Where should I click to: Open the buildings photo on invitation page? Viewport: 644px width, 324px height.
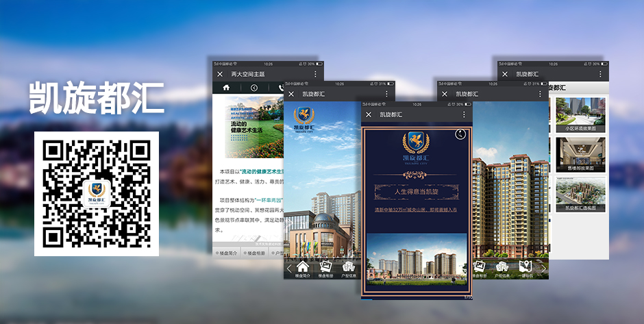coord(416,259)
